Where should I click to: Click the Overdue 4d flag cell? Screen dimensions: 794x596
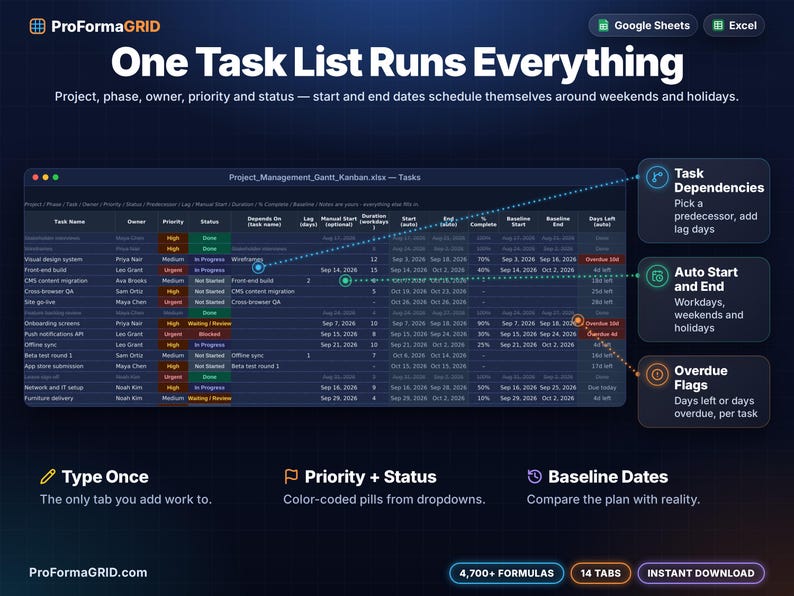coord(602,334)
